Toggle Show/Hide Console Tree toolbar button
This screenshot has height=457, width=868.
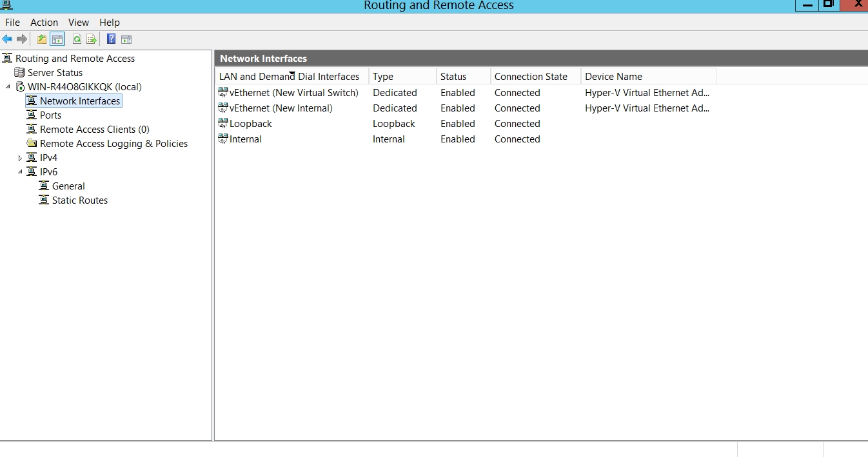click(57, 39)
